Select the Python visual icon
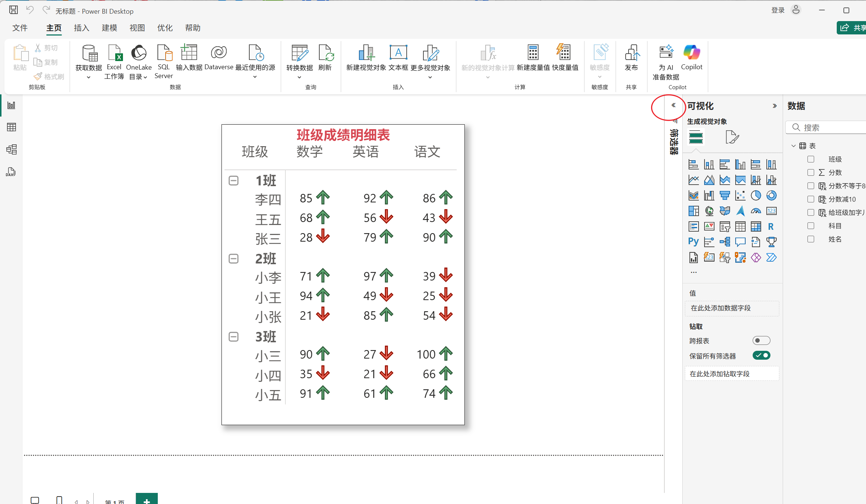This screenshot has height=504, width=866. (x=693, y=242)
